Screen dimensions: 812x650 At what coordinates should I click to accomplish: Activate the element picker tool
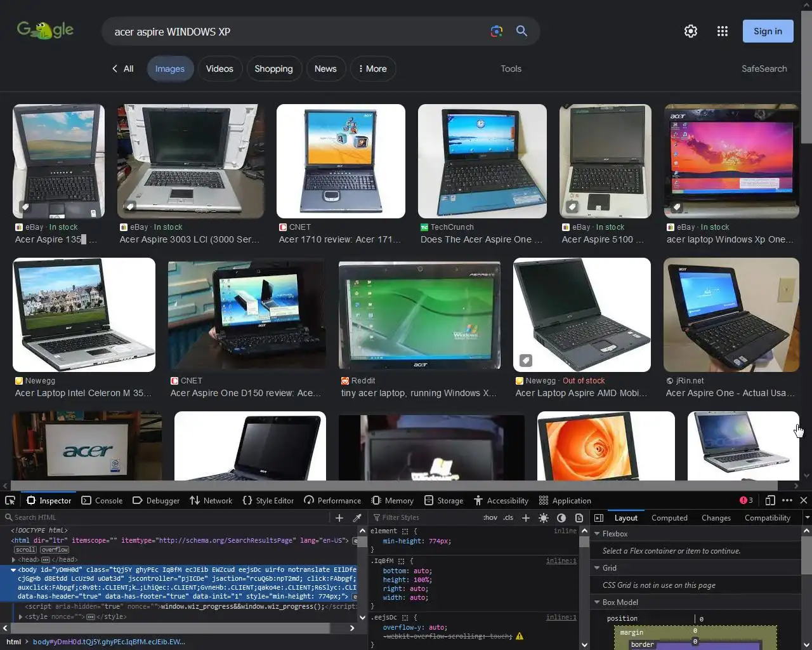click(10, 500)
